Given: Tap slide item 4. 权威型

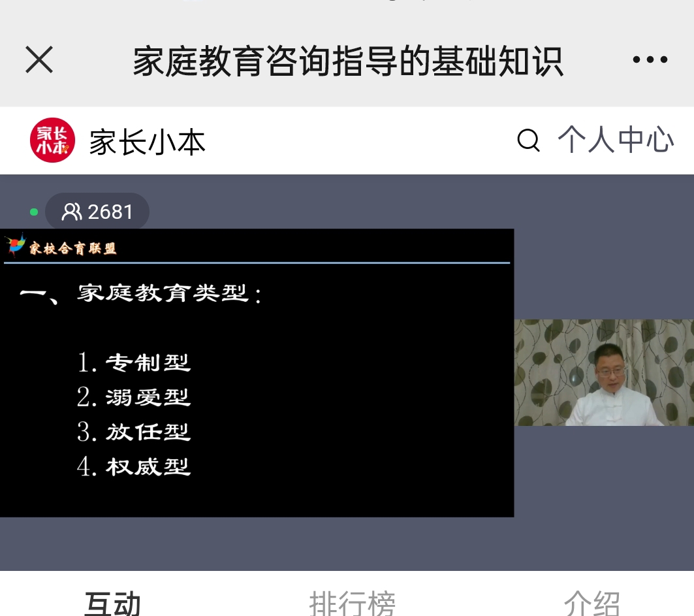Looking at the screenshot, I should 134,467.
